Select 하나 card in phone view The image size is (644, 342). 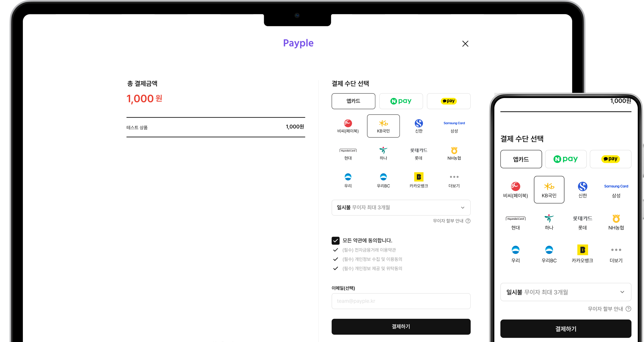coord(549,223)
